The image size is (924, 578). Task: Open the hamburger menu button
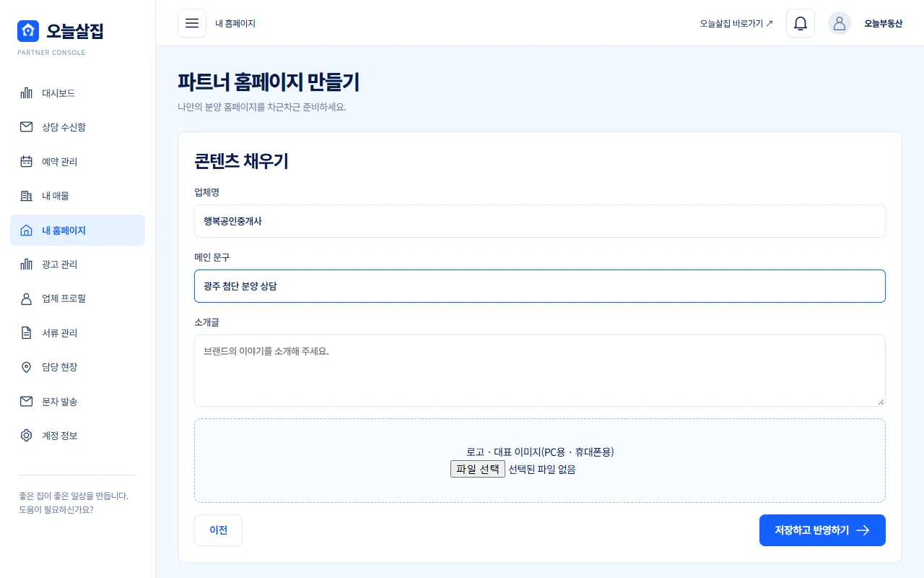point(192,23)
